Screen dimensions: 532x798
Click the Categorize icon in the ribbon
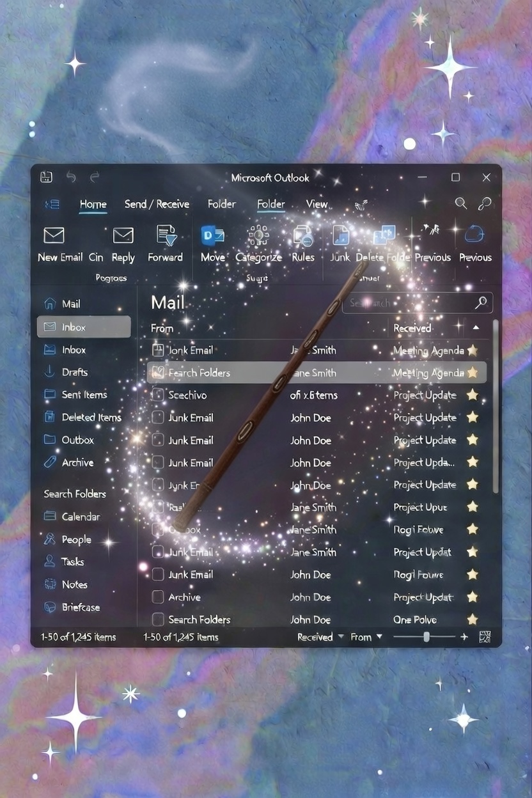pos(258,235)
